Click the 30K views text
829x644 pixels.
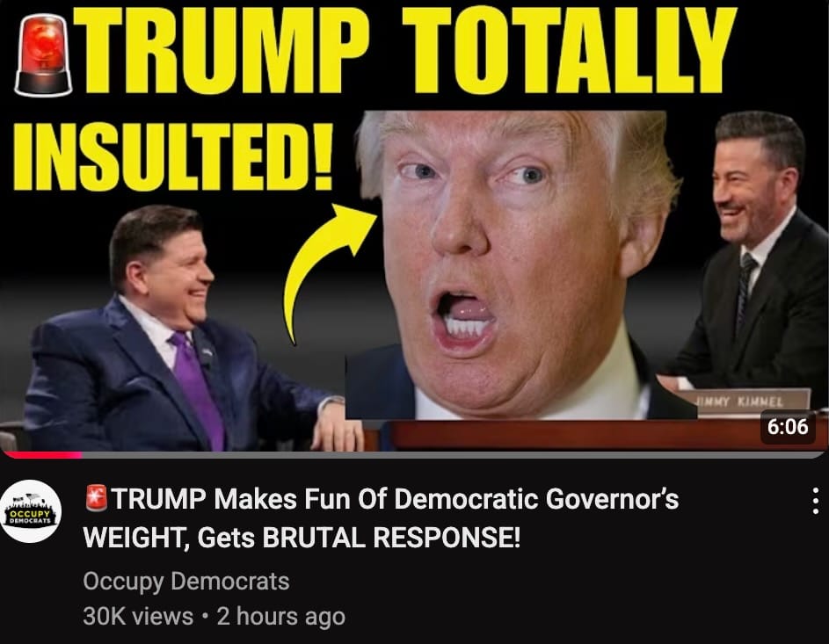pyautogui.click(x=137, y=616)
